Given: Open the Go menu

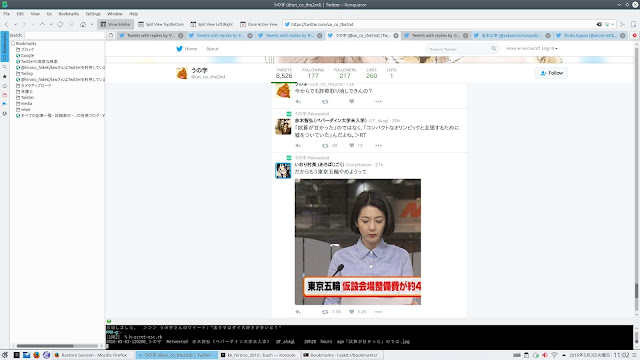Looking at the screenshot, I should coord(49,14).
